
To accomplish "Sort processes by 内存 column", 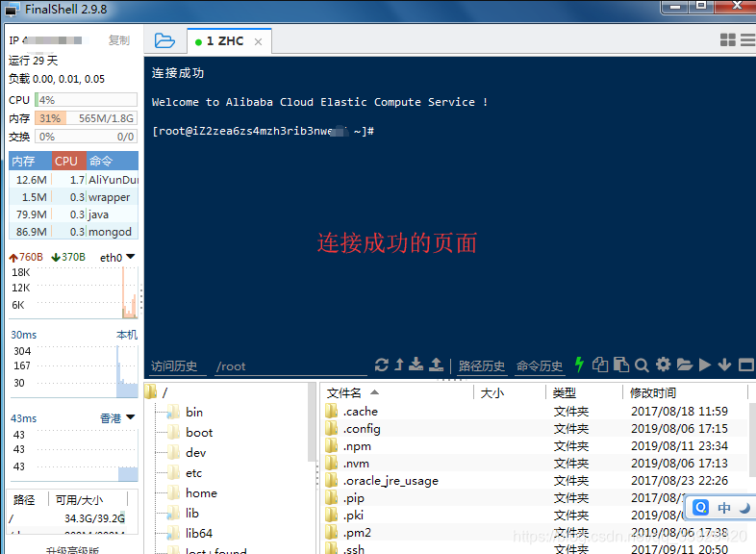I will [30, 161].
